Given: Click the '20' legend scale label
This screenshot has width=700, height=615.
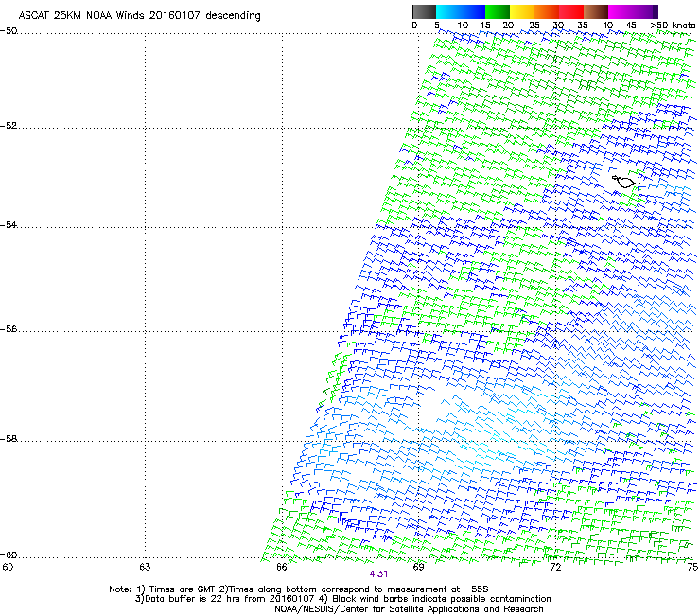Looking at the screenshot, I should tap(508, 26).
